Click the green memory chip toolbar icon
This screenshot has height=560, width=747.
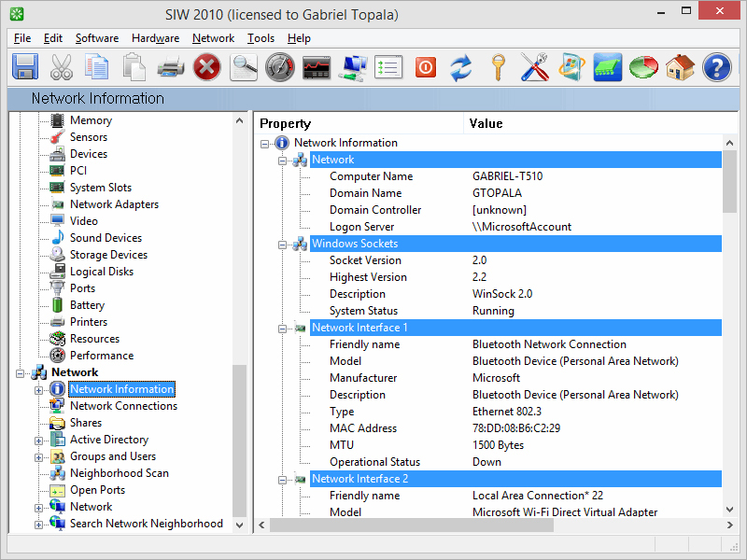pos(608,67)
